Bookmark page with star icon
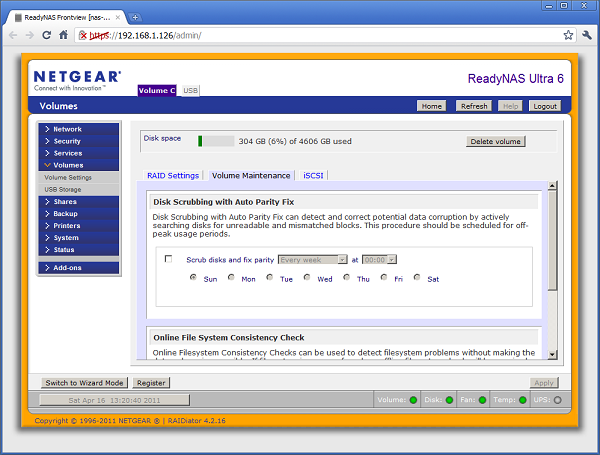Screen dimensions: 600x455 tap(568, 35)
